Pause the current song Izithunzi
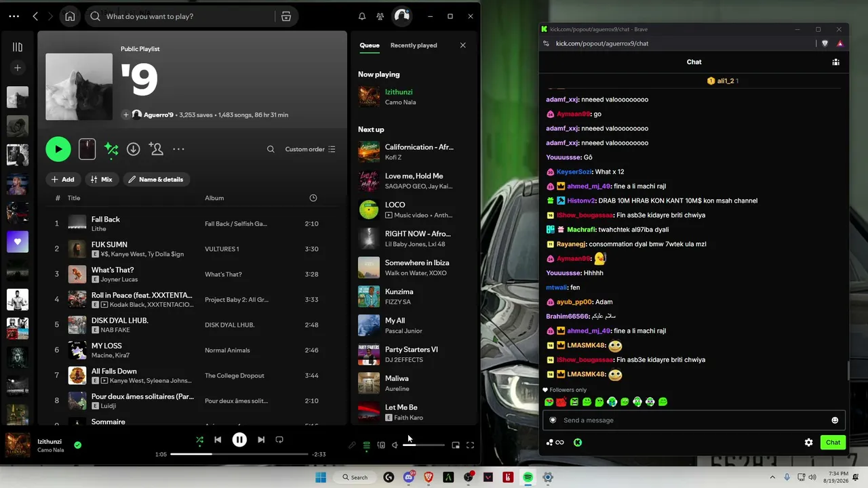868x488 pixels. (239, 440)
